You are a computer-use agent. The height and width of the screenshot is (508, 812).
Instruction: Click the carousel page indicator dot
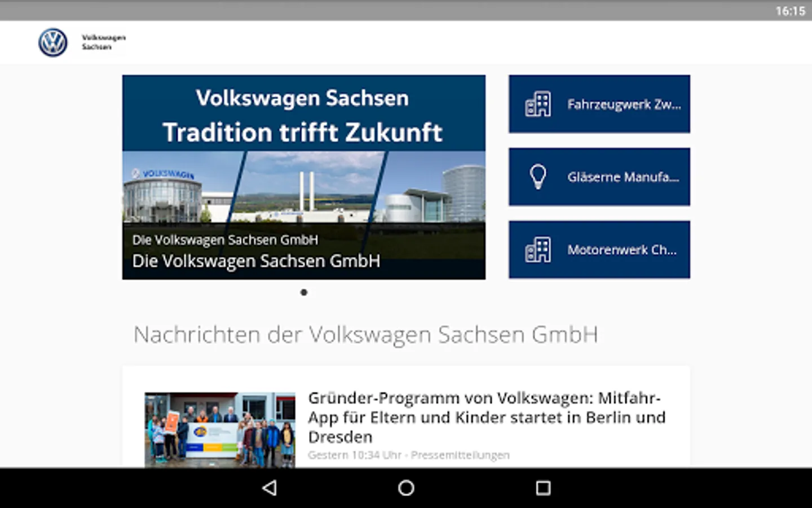[304, 292]
